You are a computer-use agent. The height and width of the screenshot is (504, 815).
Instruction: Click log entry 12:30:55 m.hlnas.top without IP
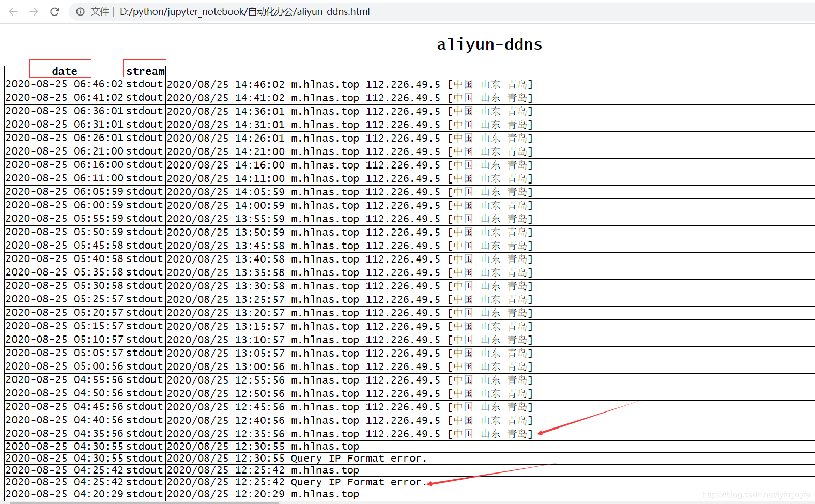click(263, 447)
